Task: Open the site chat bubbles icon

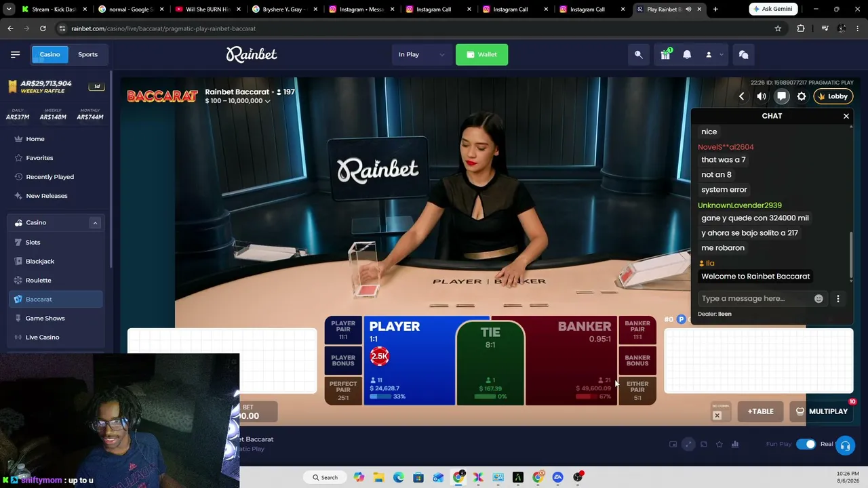Action: tap(743, 54)
